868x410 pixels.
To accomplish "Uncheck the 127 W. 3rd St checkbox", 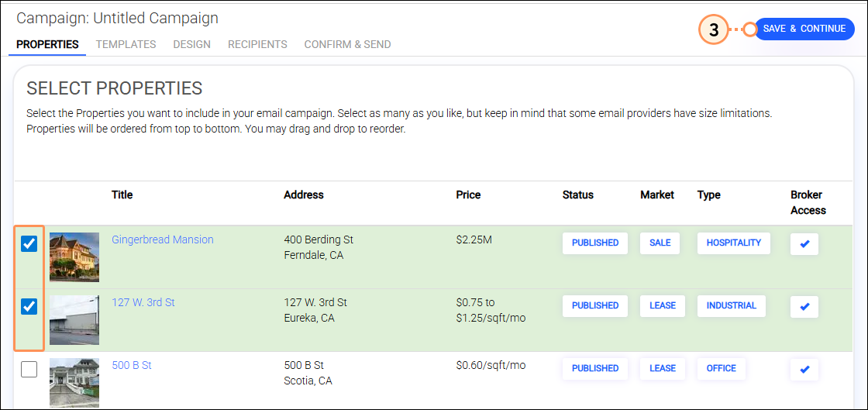I will pos(29,306).
